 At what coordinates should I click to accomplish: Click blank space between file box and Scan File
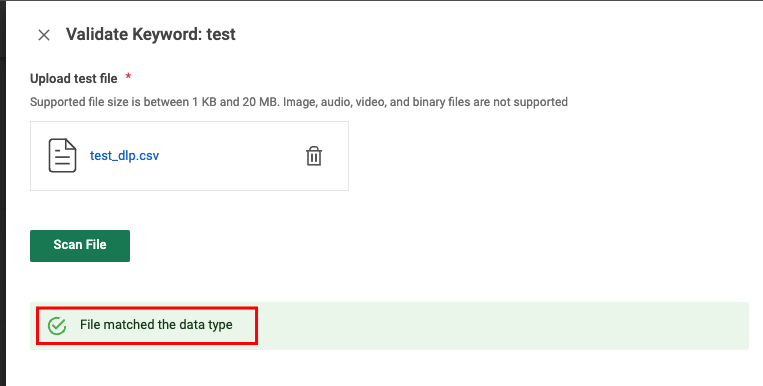click(189, 210)
